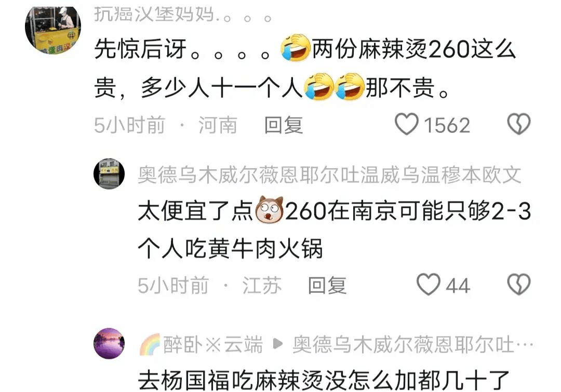Viewport: 561px width, 392px height.
Task: Dislike the Jiangsu reply about 南京
Action: point(519,285)
